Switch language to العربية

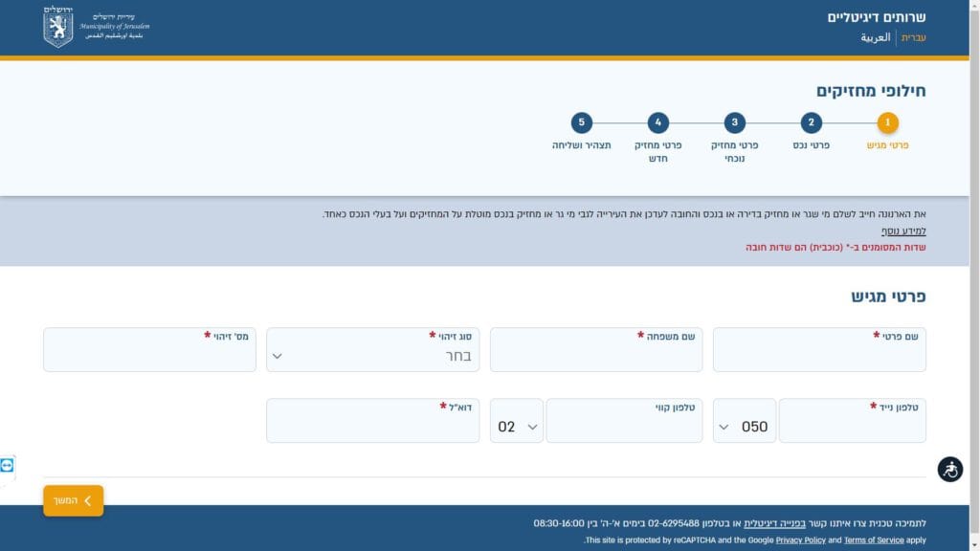876,38
